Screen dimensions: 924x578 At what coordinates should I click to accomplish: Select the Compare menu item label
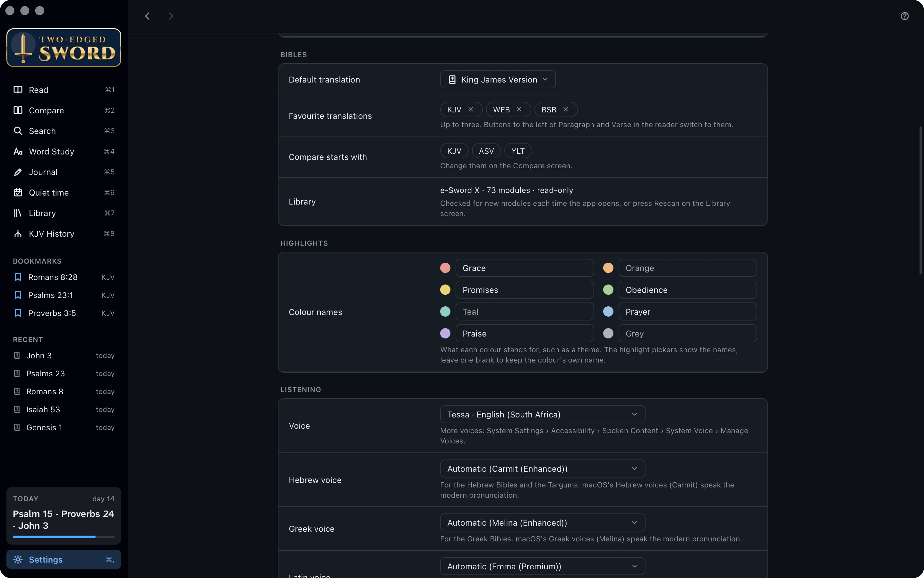(x=47, y=110)
